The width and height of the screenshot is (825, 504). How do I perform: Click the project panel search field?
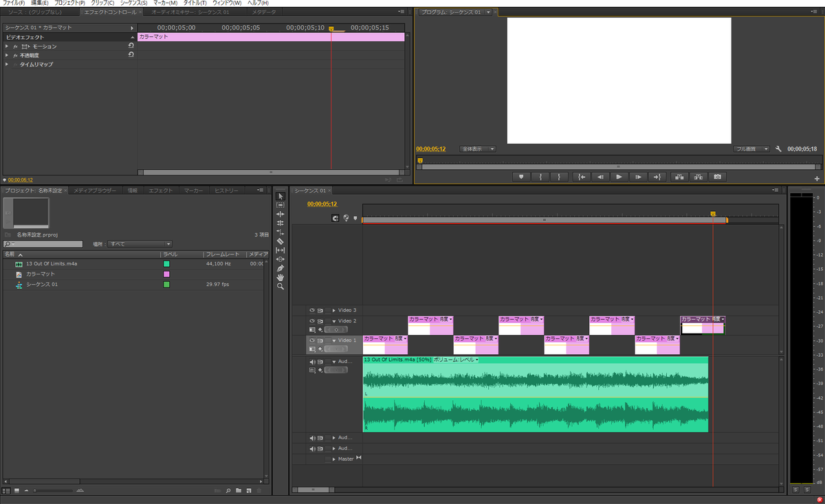(43, 244)
